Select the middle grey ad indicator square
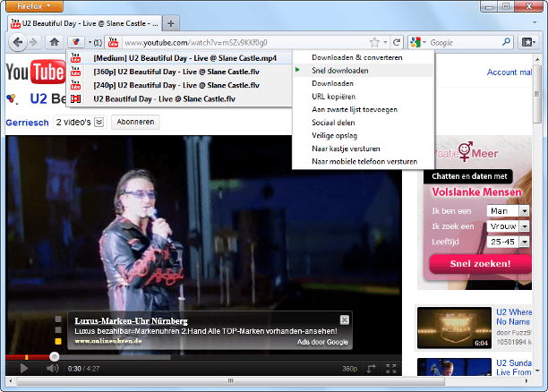Screen dimensions: 548x392 tap(58, 330)
